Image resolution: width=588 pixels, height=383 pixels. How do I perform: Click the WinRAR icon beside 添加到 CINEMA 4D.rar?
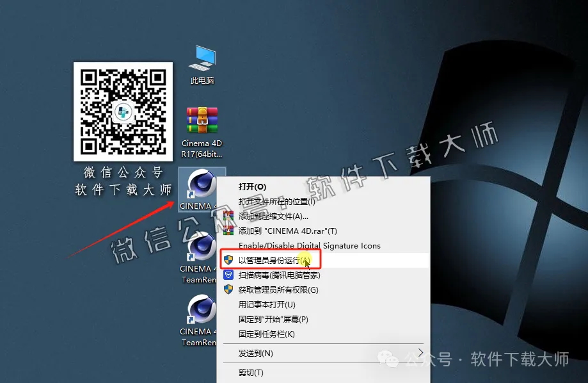tap(230, 230)
